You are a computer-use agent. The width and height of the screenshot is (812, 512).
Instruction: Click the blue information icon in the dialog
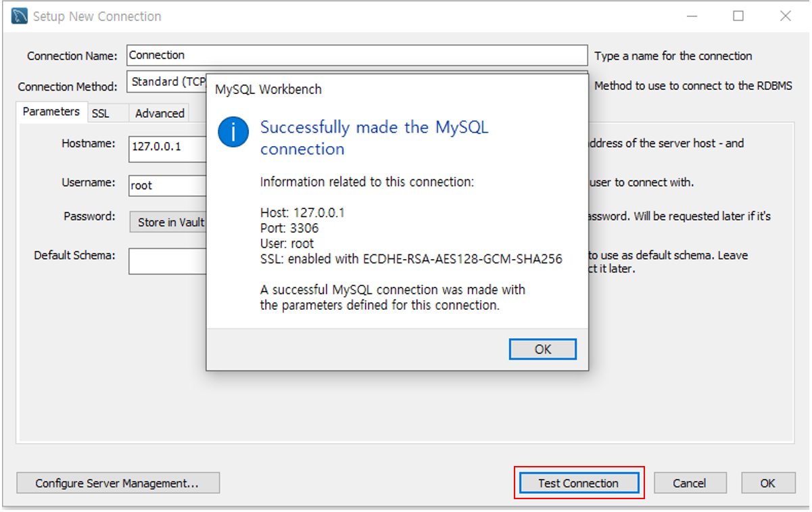tap(233, 132)
